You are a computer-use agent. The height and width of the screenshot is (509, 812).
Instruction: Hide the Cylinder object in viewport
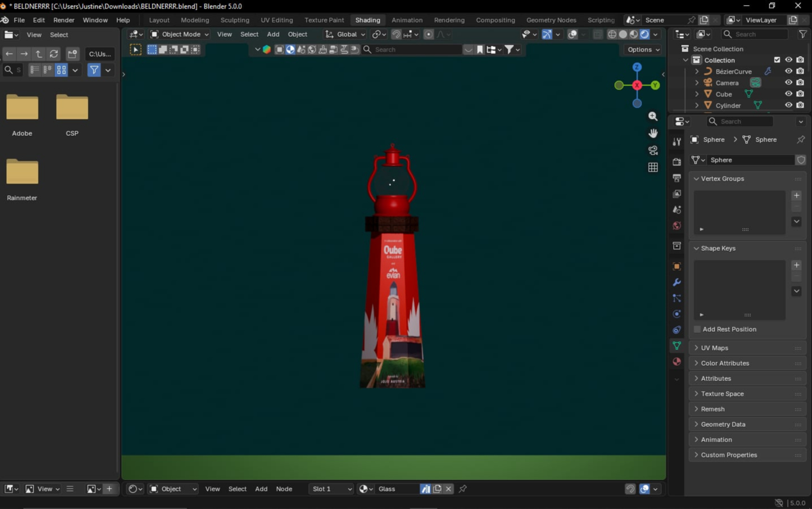pos(788,105)
